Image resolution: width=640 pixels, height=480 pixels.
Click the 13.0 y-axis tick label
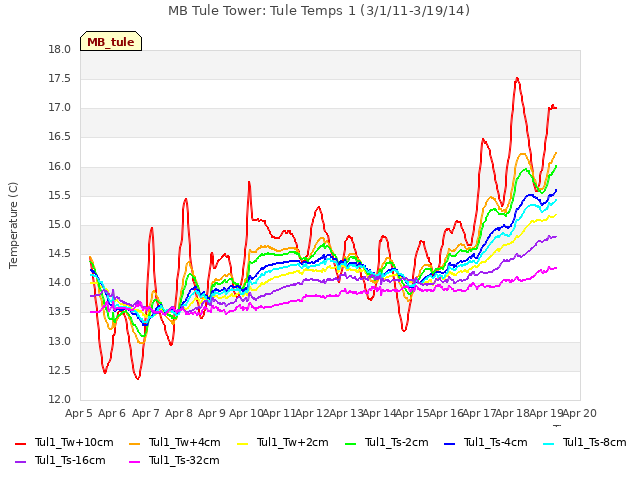pyautogui.click(x=60, y=342)
